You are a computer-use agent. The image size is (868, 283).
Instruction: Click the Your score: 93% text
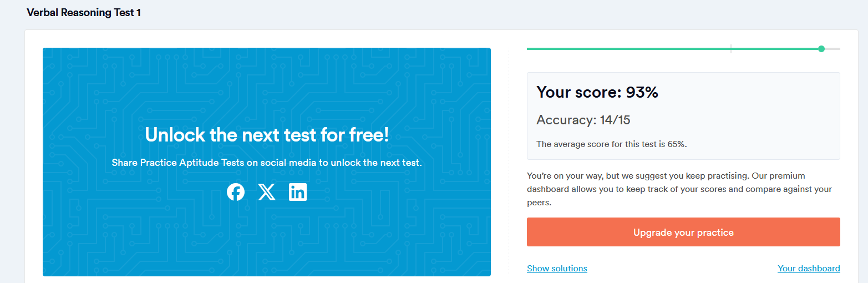597,92
